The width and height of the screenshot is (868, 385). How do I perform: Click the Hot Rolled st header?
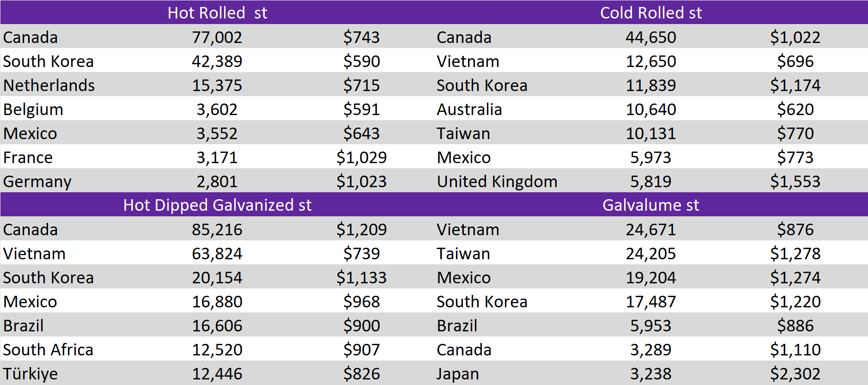(x=217, y=12)
